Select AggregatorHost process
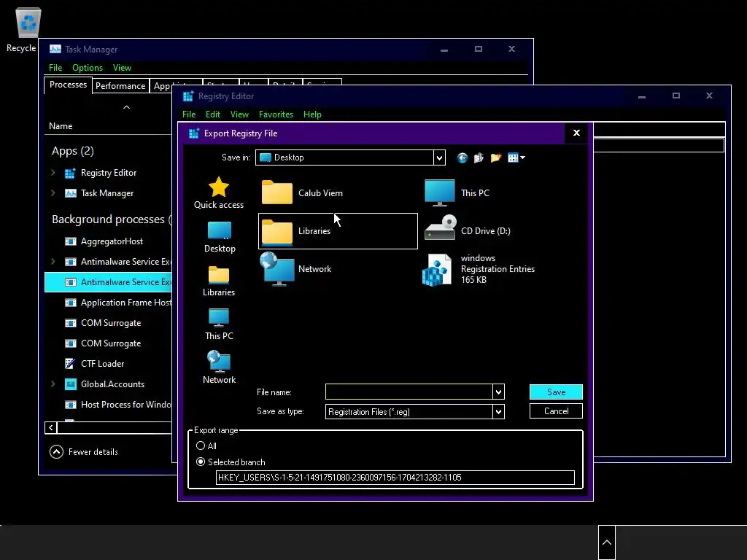This screenshot has height=560, width=747. [112, 241]
